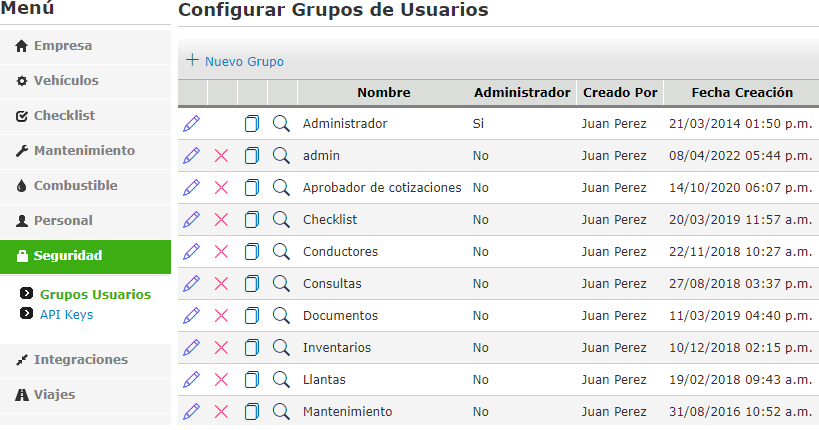Copy the Checklist group row
This screenshot has width=819, height=430.
click(x=252, y=219)
